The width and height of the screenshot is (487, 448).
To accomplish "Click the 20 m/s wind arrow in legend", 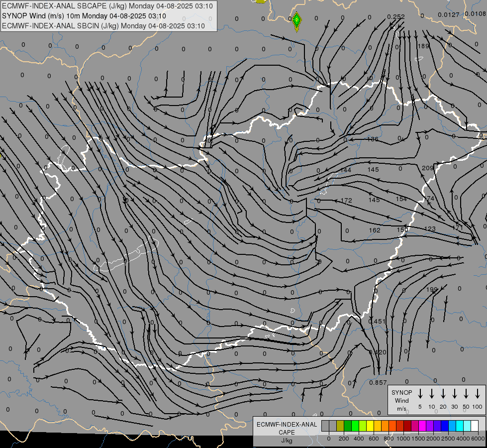I will [x=443, y=393].
